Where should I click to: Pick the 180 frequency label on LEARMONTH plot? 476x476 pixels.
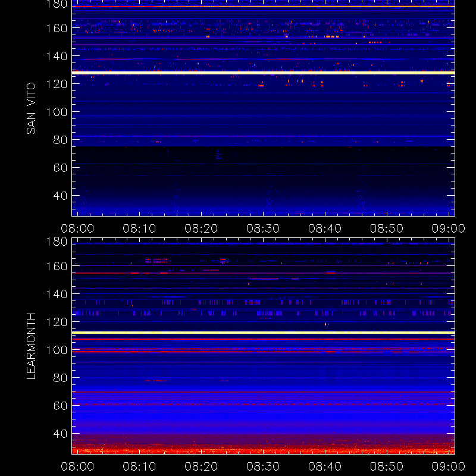(x=57, y=242)
